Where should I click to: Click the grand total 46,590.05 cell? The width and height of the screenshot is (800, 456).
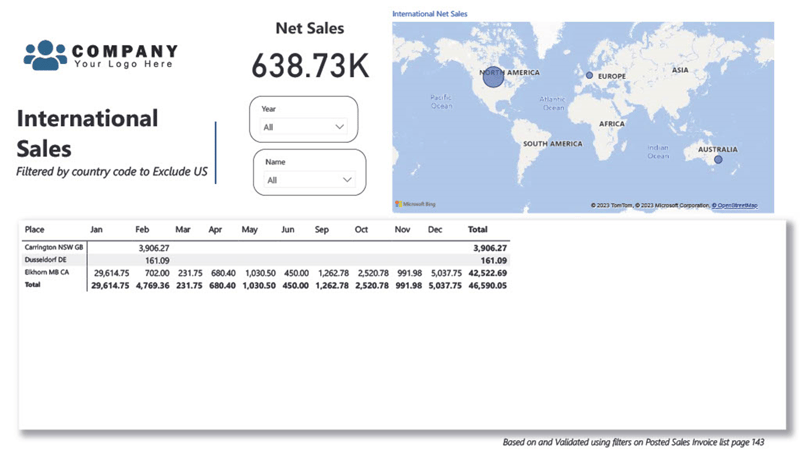click(487, 285)
